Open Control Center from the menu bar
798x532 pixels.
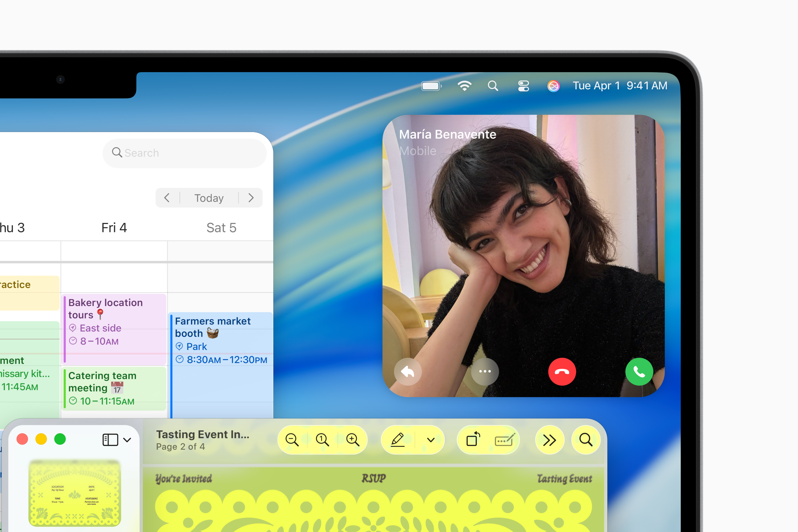click(523, 85)
